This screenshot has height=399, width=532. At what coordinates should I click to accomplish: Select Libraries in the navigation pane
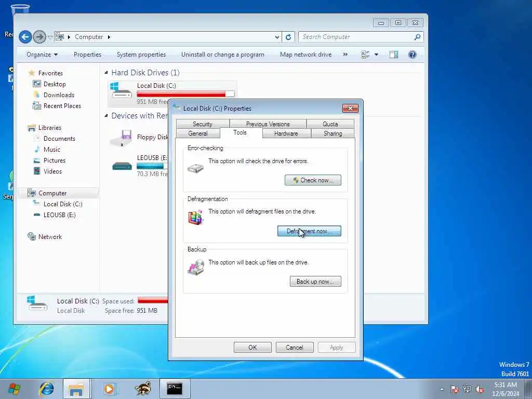[49, 128]
